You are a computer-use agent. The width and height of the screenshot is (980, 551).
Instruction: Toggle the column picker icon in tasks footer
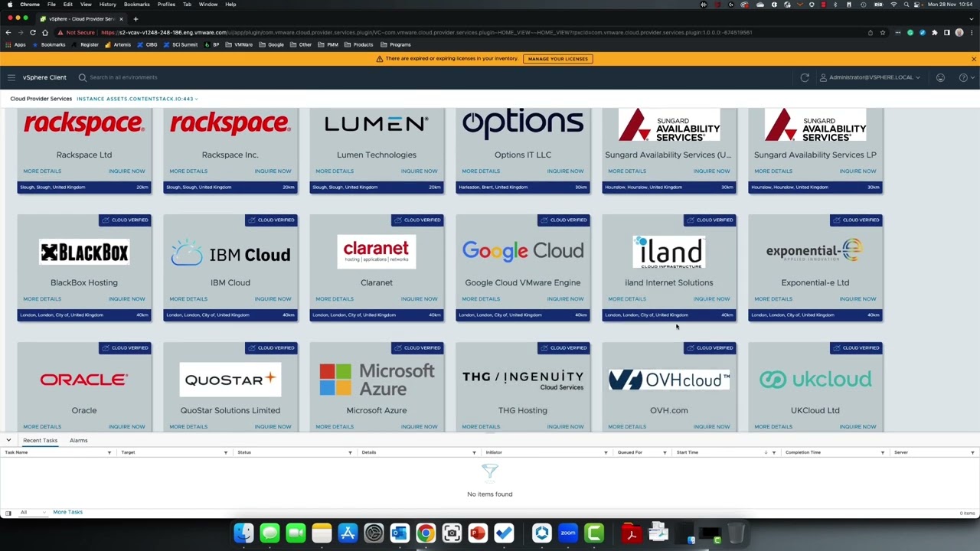pos(8,513)
